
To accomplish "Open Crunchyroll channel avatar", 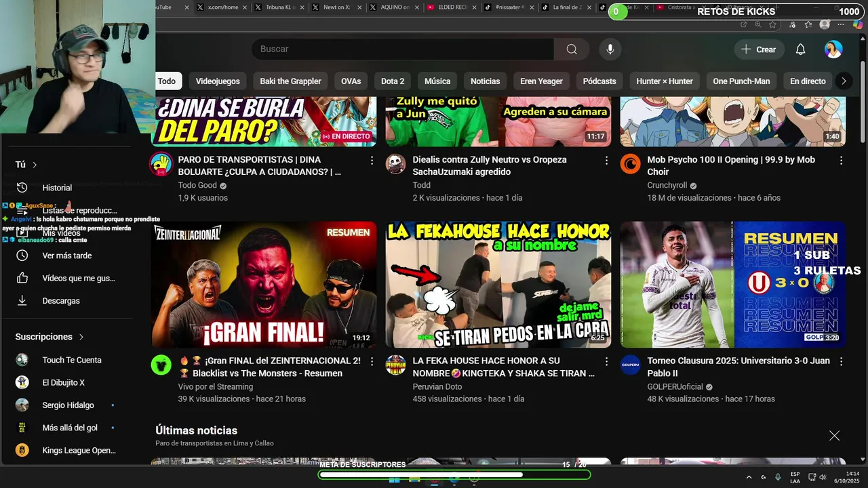I will (631, 164).
